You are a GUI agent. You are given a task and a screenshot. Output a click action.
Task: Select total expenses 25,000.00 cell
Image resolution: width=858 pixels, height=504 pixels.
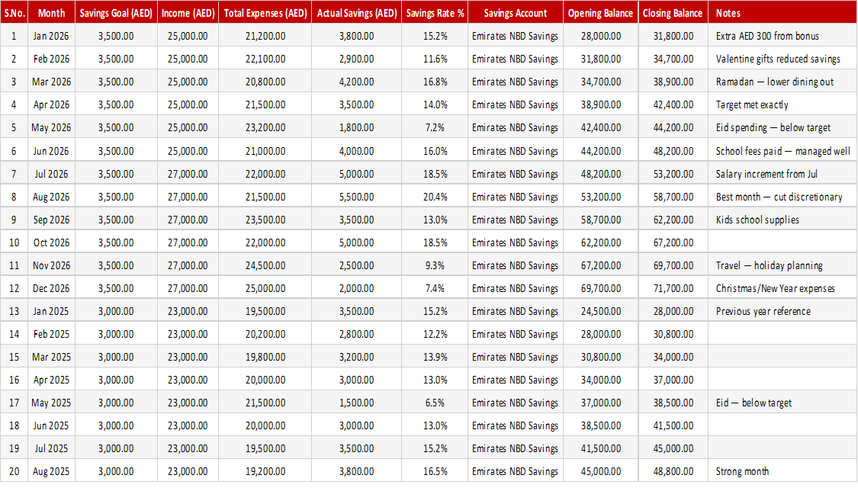coord(265,288)
